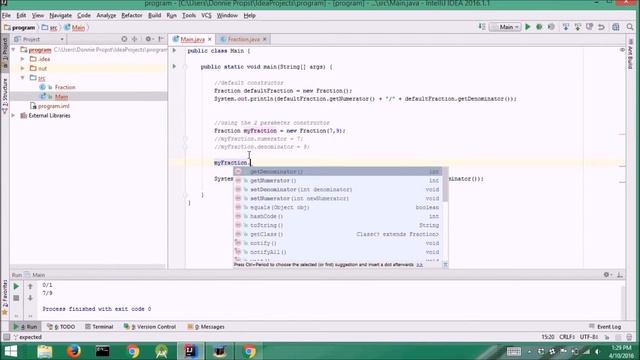The width and height of the screenshot is (640, 360).
Task: Hide the Project panel
Action: click(161, 39)
